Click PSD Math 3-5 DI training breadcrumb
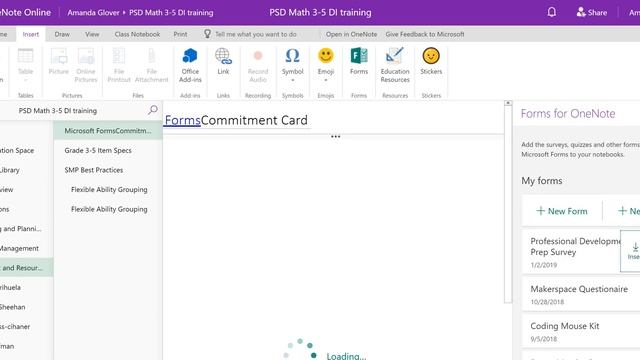This screenshot has height=360, width=640. (x=171, y=13)
